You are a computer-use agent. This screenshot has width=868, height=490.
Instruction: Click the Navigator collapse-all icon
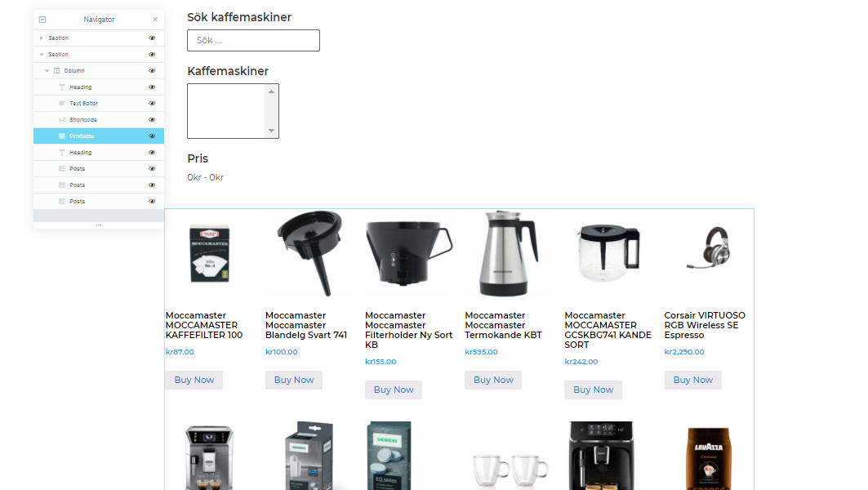click(42, 20)
